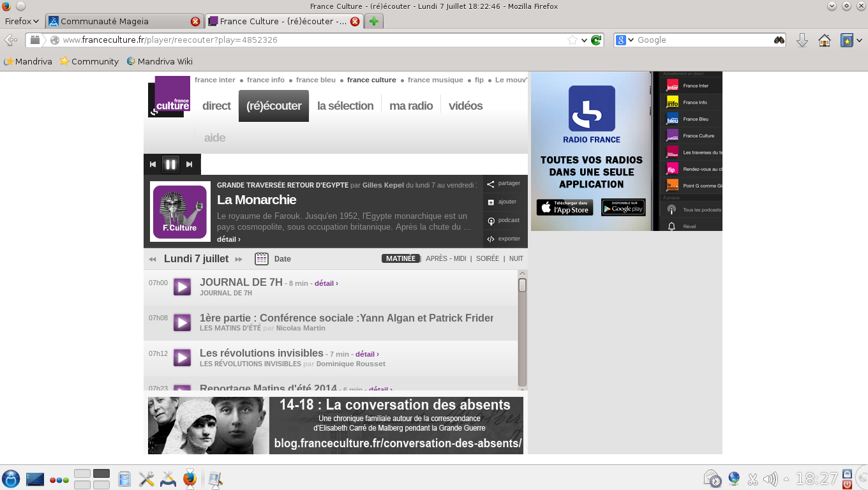Viewport: 868px width, 490px height.
Task: Open the direct menu item
Action: coord(216,106)
